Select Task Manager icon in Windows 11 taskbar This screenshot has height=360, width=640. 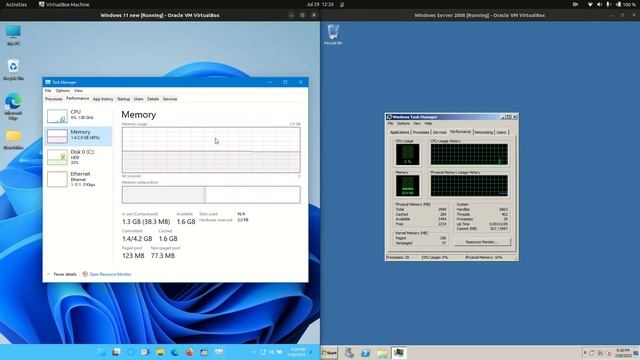click(x=219, y=352)
